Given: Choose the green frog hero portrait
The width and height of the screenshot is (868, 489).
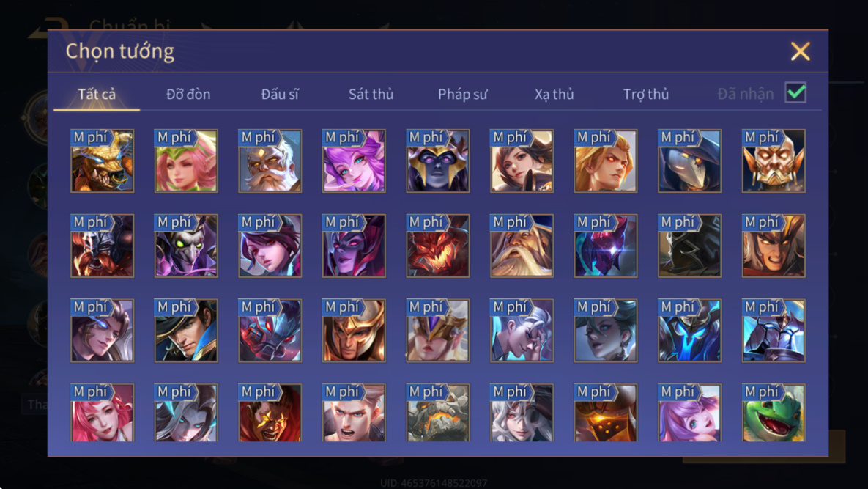Looking at the screenshot, I should click(774, 413).
